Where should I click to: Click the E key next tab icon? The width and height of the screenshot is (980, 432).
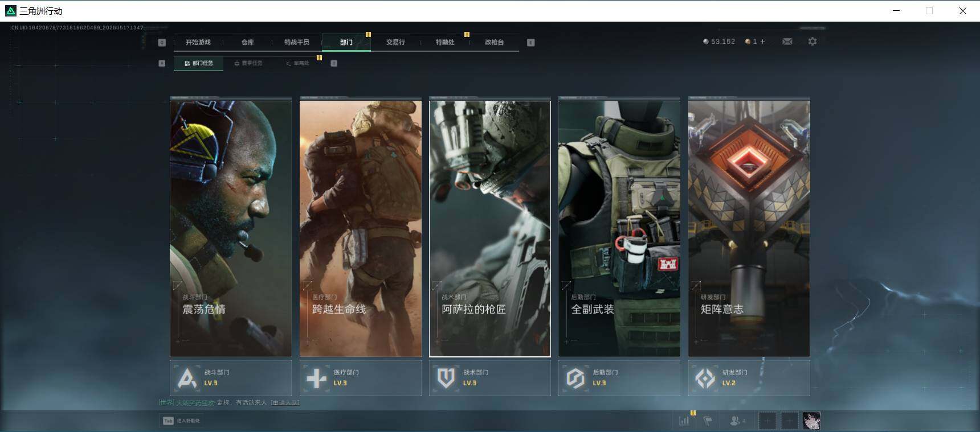(x=530, y=42)
